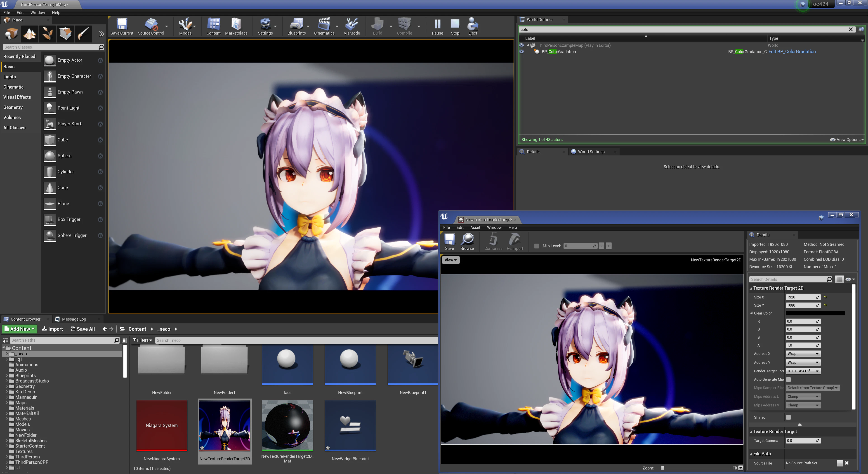Expand the Blueprints folder in tree

(x=7, y=375)
